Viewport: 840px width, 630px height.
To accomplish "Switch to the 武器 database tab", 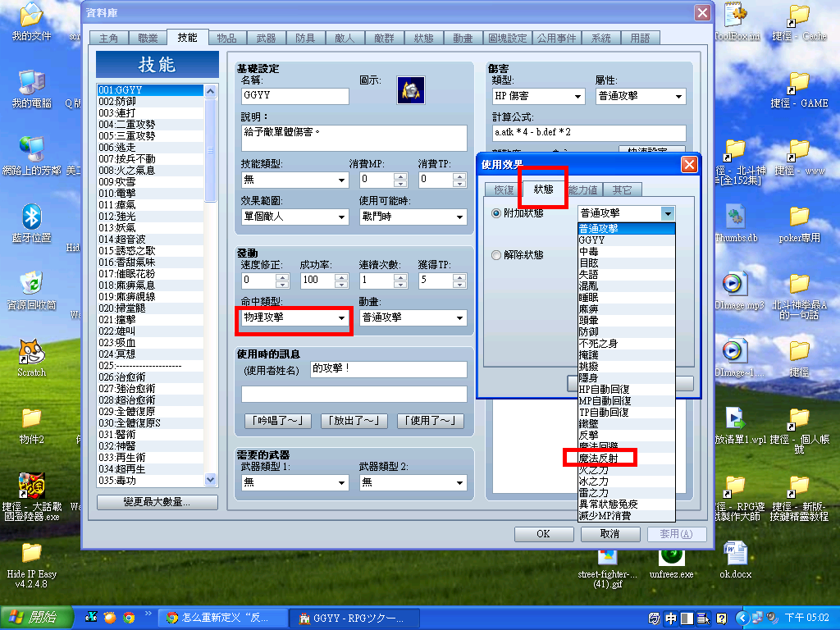I will (x=267, y=39).
